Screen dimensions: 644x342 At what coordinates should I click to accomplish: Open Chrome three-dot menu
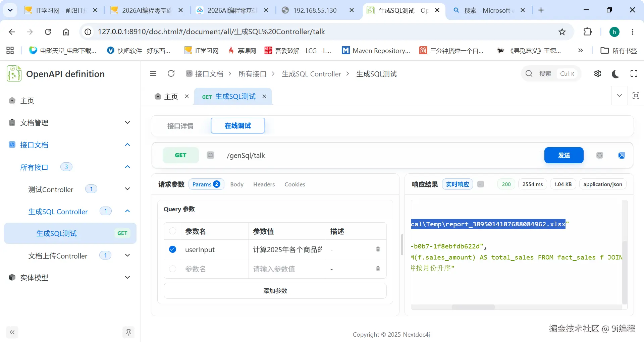click(633, 32)
